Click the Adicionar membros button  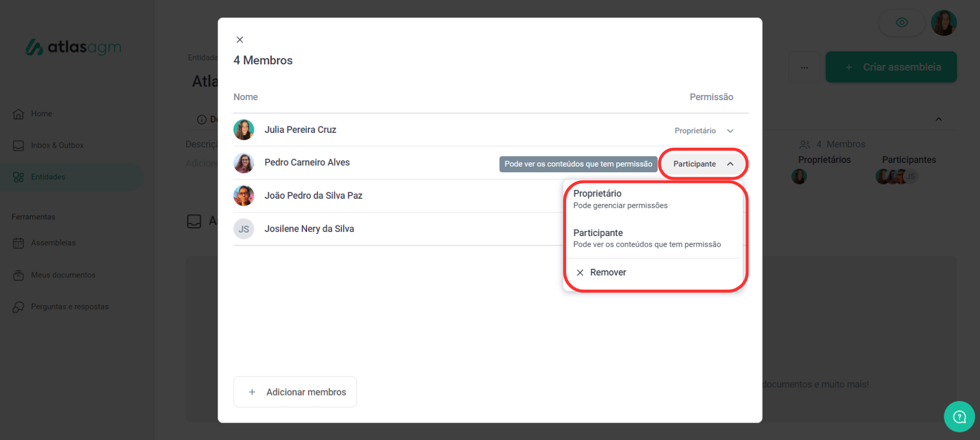(x=295, y=392)
